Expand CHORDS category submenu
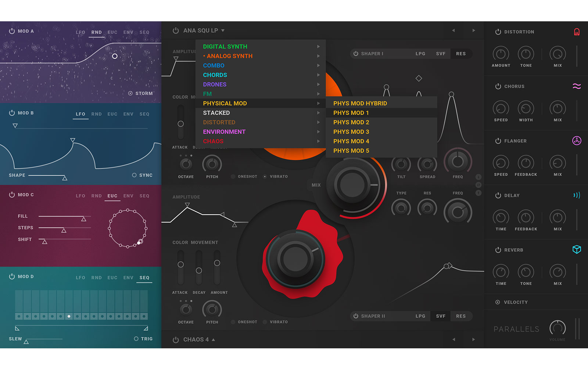The height and width of the screenshot is (370, 588). tap(261, 75)
